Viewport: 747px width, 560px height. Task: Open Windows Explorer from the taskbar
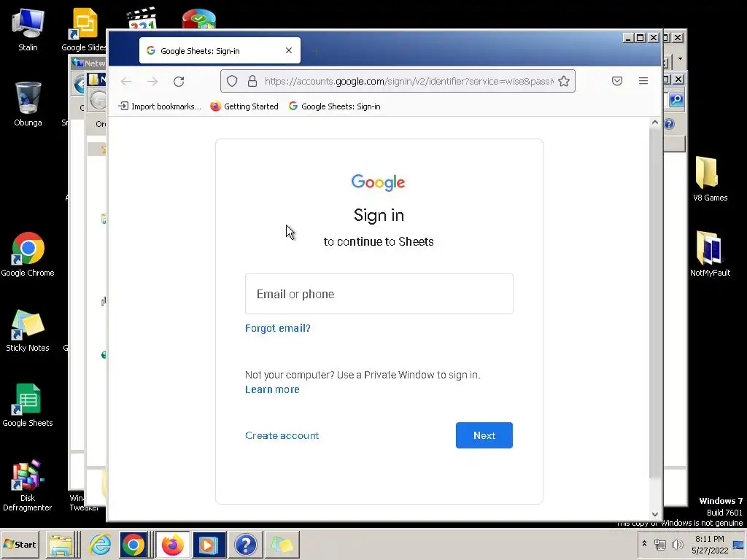pos(62,544)
